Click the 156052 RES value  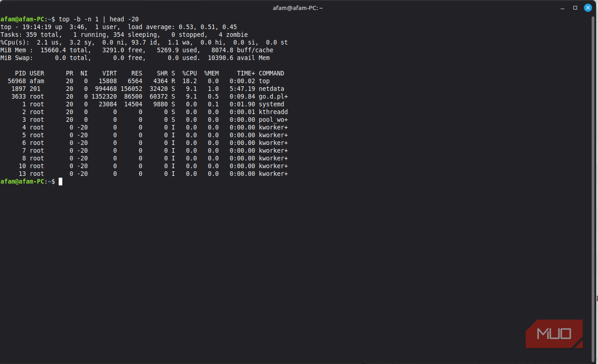click(x=131, y=89)
